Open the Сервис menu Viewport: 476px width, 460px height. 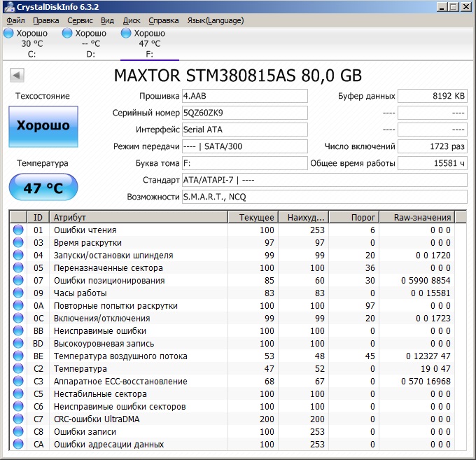(x=80, y=20)
